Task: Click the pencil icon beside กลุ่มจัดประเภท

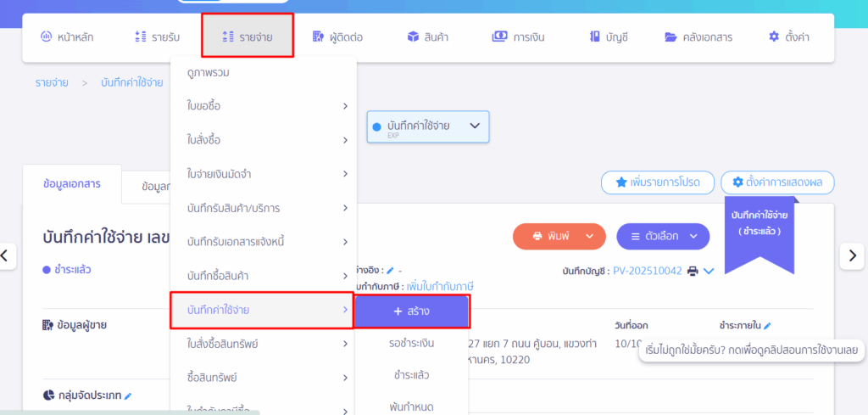Action: point(128,395)
